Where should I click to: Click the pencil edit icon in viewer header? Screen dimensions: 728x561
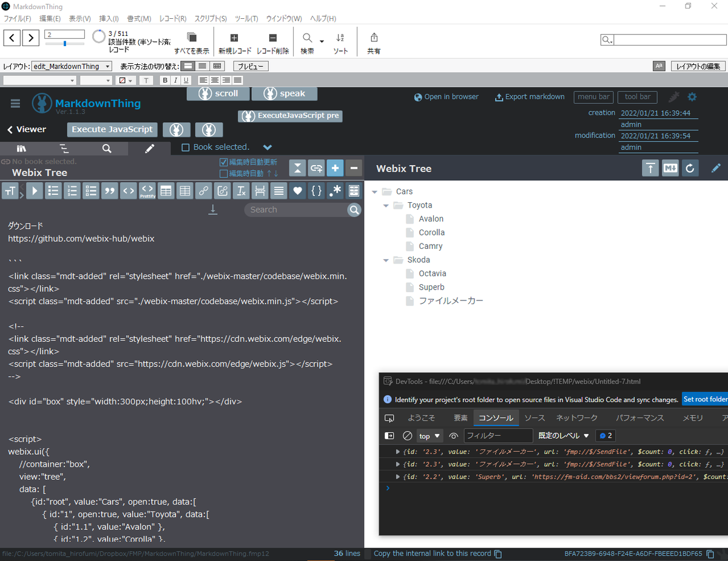(716, 168)
